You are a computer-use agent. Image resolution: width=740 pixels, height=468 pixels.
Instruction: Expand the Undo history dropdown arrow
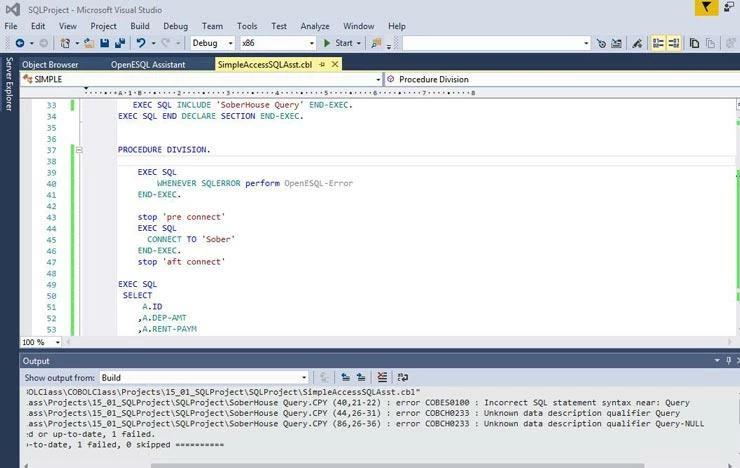tap(153, 43)
